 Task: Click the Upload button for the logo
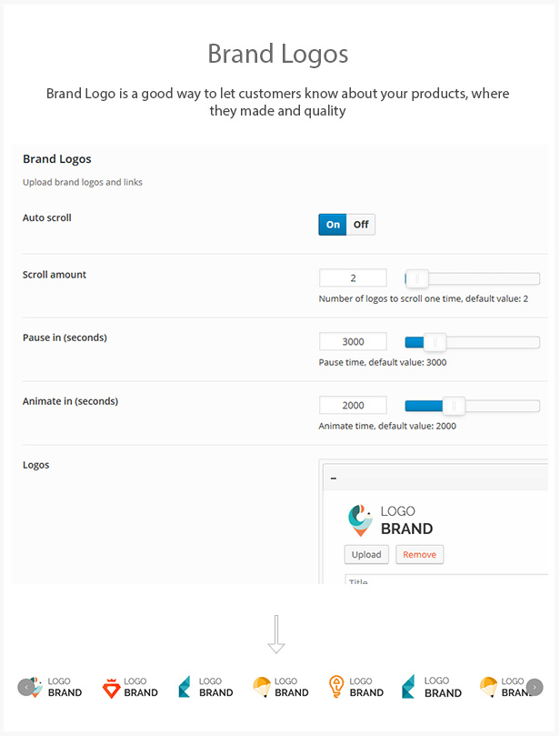366,554
